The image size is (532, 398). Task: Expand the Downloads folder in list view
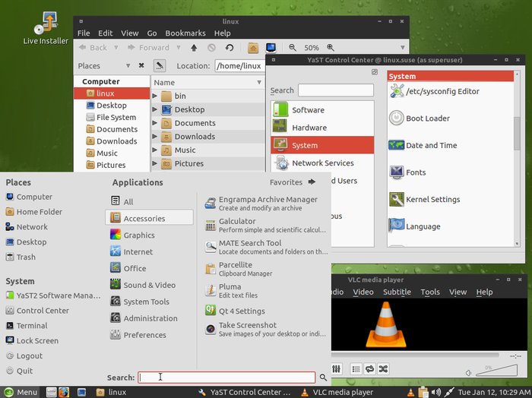click(156, 137)
